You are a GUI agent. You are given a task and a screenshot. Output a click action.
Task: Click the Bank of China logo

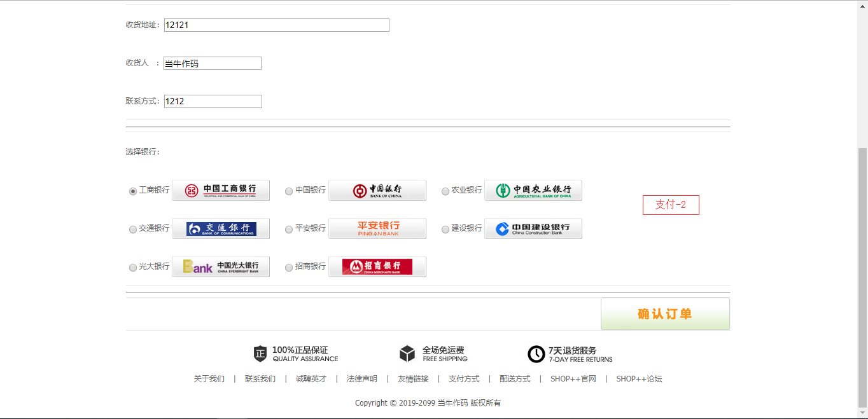377,191
